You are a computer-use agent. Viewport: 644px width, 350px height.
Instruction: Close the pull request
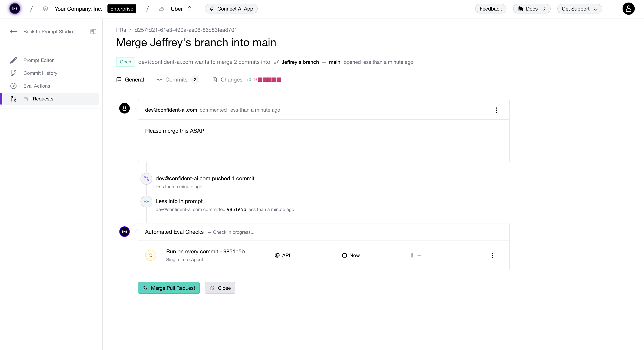[x=220, y=288]
